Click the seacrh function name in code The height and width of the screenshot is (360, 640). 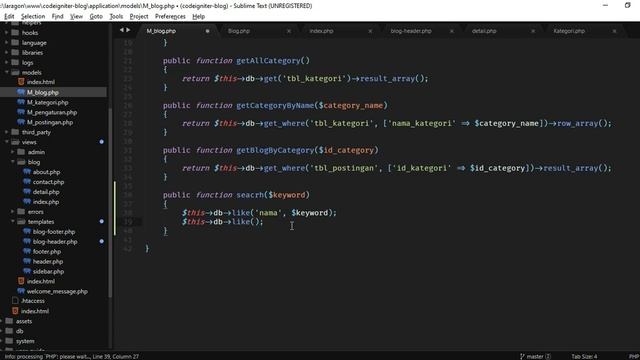tap(250, 195)
